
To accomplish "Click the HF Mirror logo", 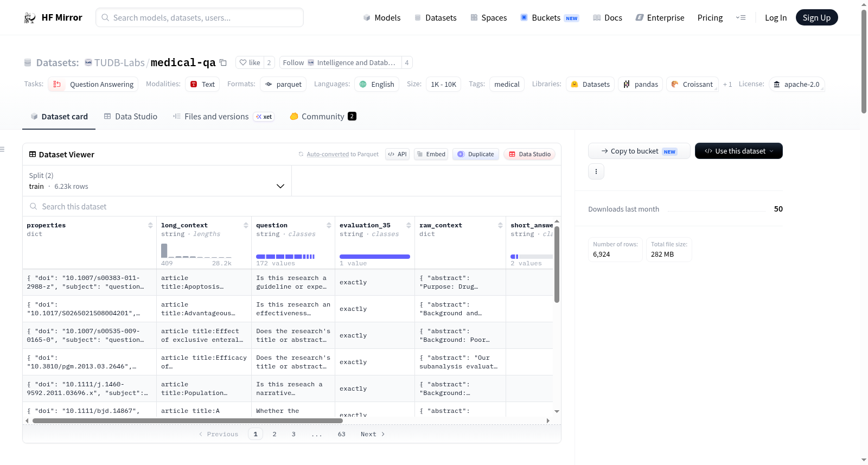I will click(53, 17).
